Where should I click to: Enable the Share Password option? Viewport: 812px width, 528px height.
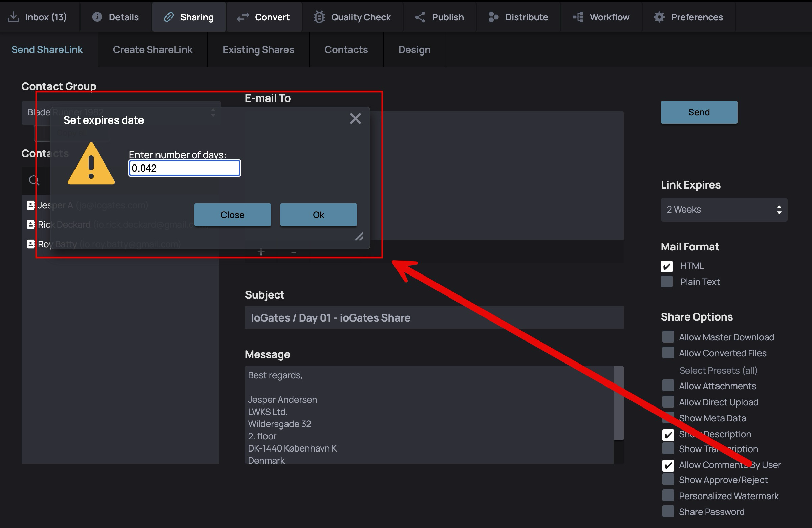click(668, 511)
